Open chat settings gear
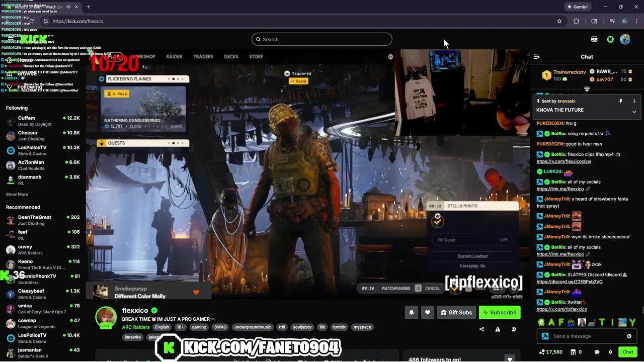This screenshot has height=362, width=644. 610,352
